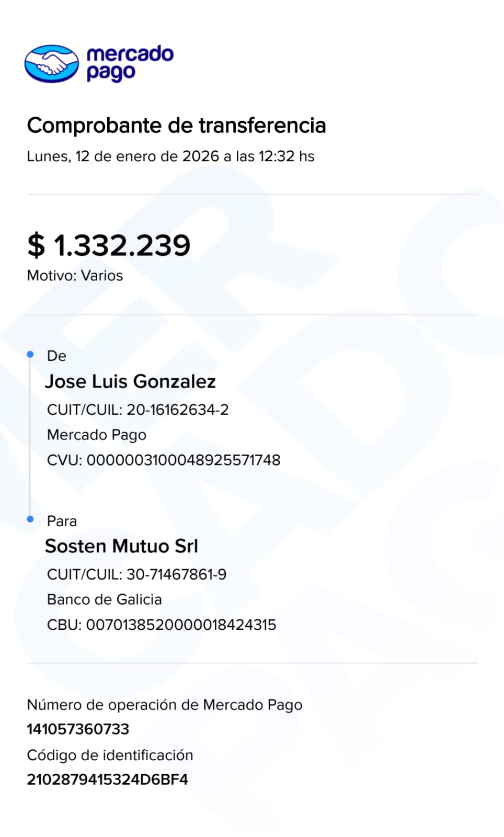504x837 pixels.
Task: Select sender name Jose Luis Gonzalez
Action: [x=130, y=382]
